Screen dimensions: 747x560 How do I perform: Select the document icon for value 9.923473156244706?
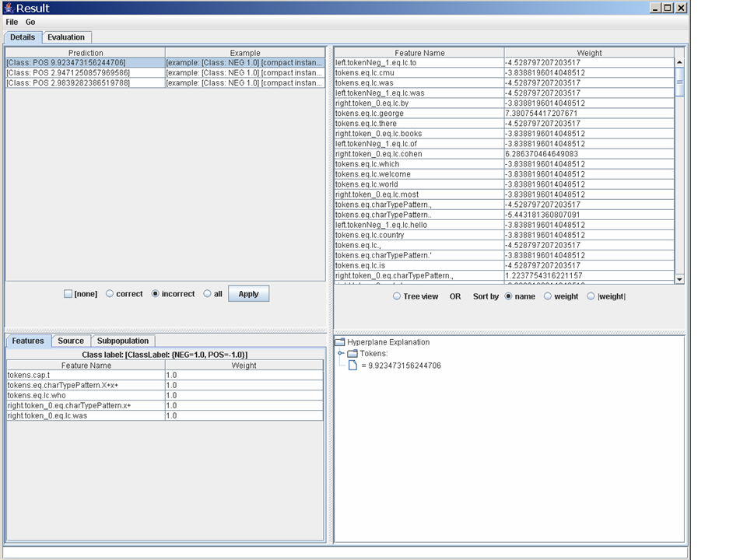(352, 366)
